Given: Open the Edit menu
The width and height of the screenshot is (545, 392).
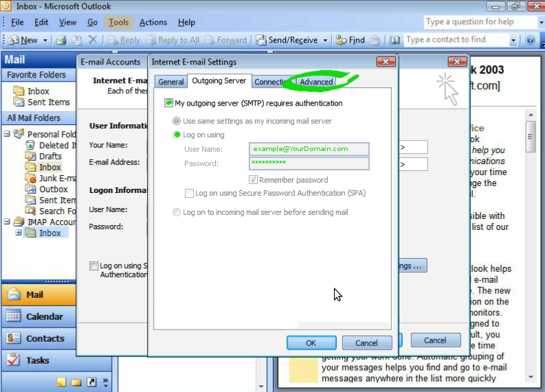Looking at the screenshot, I should (x=41, y=22).
